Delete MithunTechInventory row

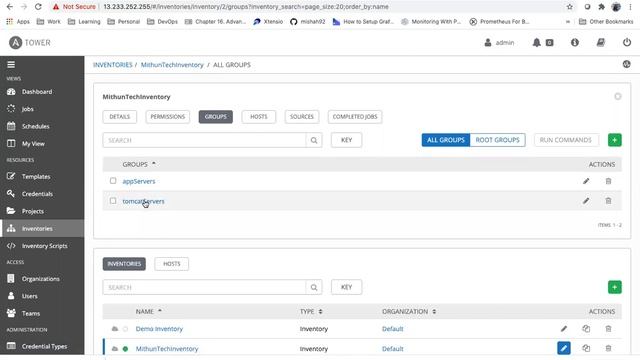pos(608,348)
